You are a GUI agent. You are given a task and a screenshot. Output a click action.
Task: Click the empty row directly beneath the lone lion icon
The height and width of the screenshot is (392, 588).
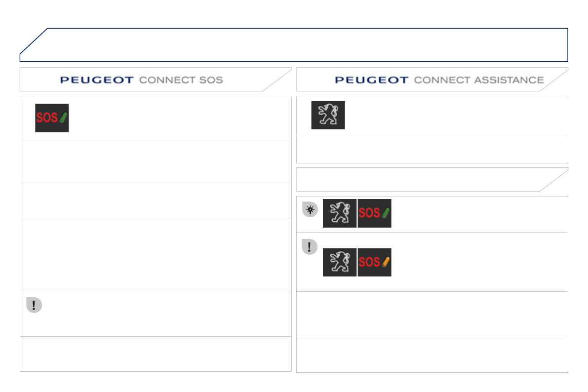[432, 149]
